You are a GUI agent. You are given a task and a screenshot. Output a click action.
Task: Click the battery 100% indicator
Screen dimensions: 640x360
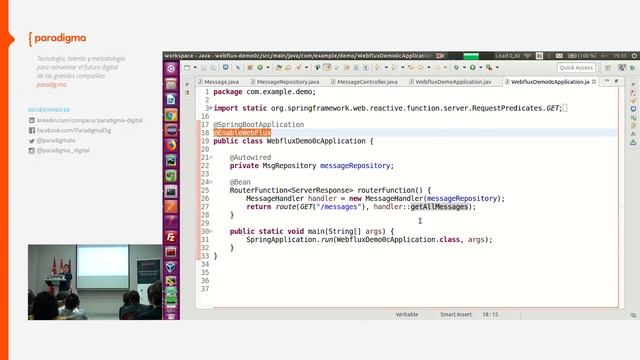pos(581,56)
